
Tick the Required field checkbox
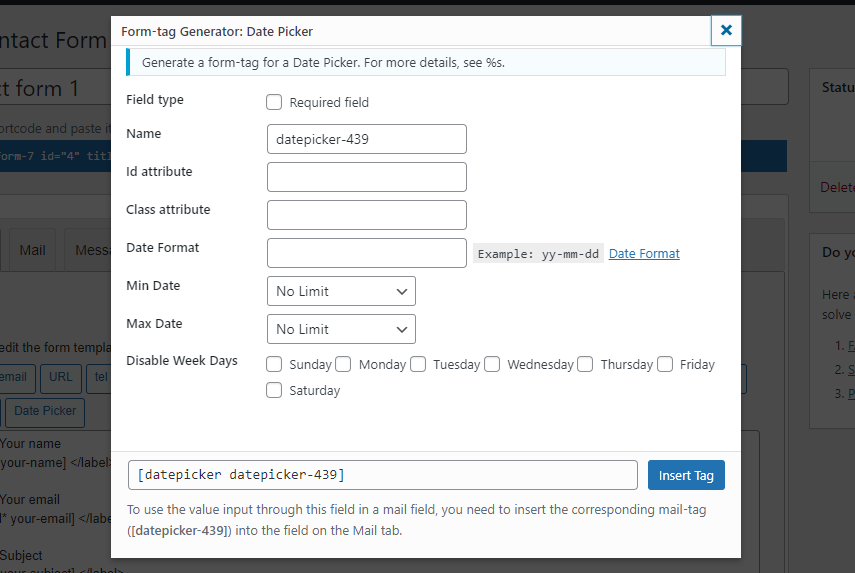[274, 102]
